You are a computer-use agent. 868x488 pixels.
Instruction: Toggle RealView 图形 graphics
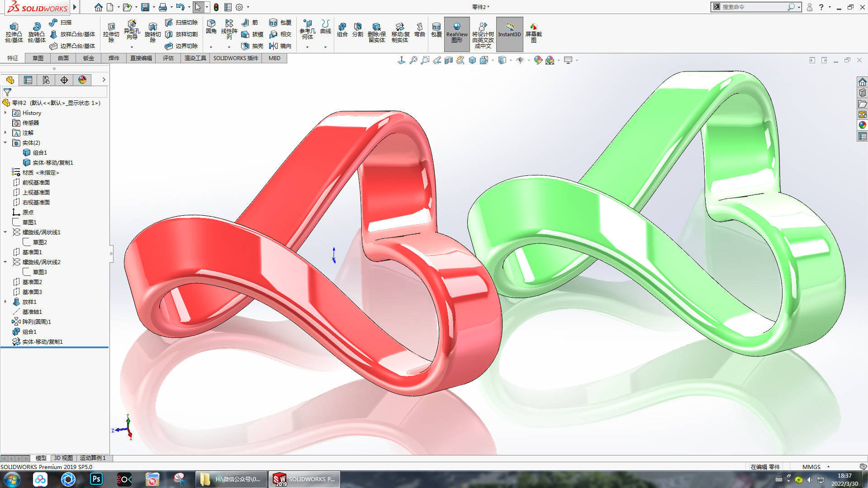(x=457, y=33)
